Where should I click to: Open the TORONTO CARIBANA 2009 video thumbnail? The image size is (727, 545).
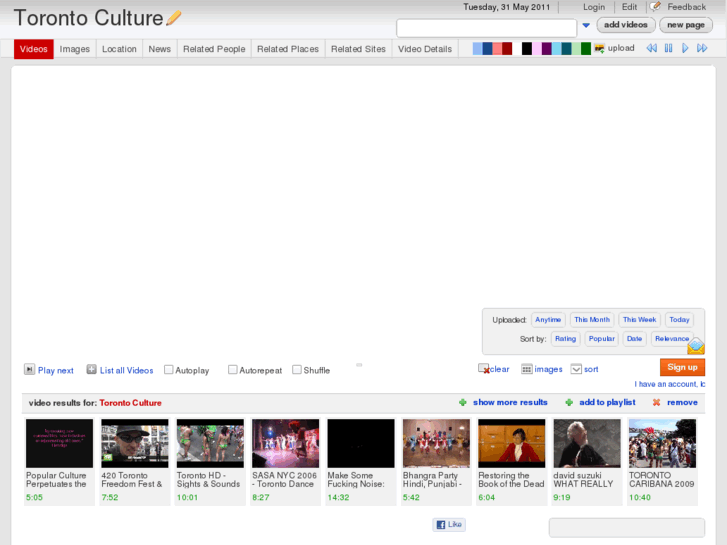point(662,443)
